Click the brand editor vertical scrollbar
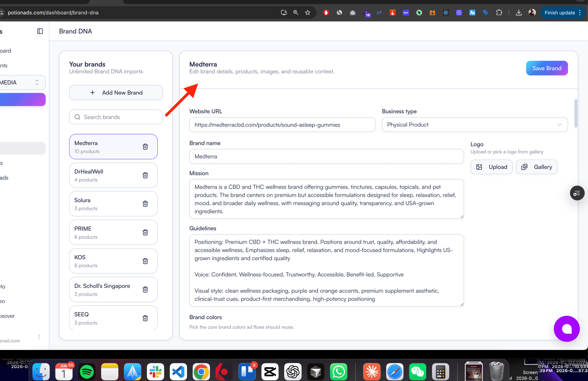This screenshot has height=381, width=588. (576, 113)
